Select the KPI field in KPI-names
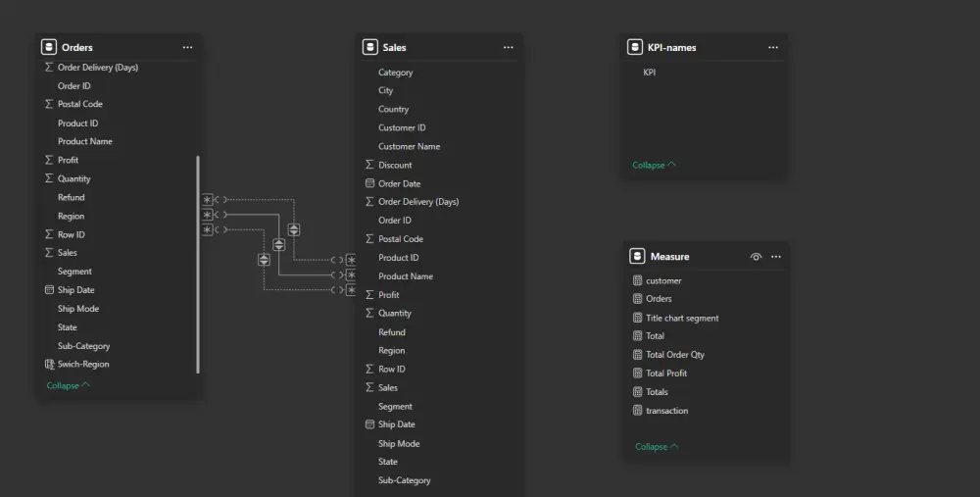 point(650,73)
